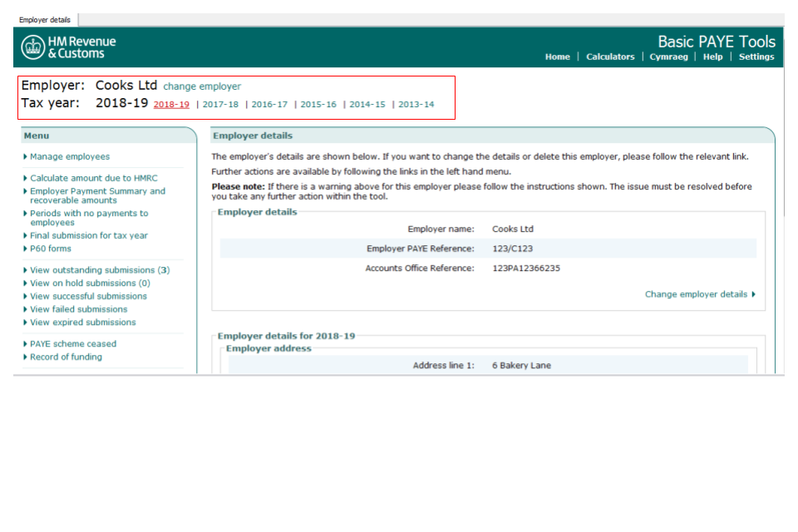Open Employer Payment Summary and recoverable amounts
This screenshot has height=532, width=798.
98,195
